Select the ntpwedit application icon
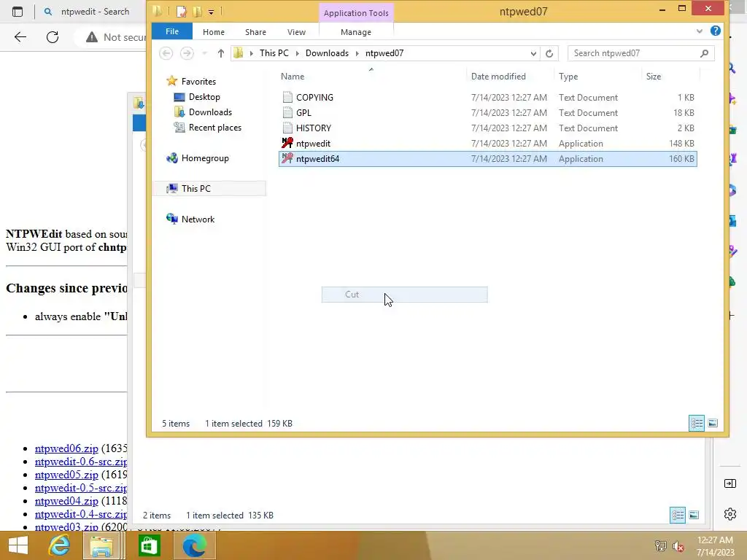 pyautogui.click(x=287, y=143)
